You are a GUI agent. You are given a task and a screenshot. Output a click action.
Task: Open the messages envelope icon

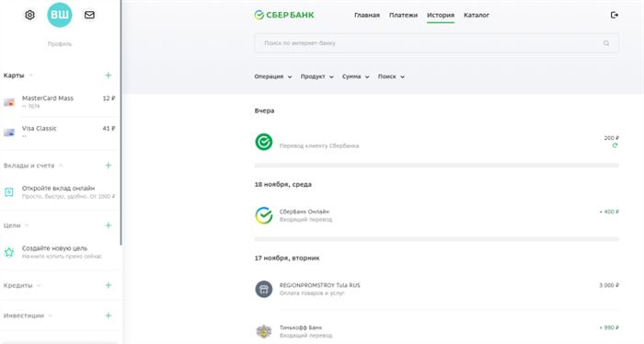coord(89,15)
